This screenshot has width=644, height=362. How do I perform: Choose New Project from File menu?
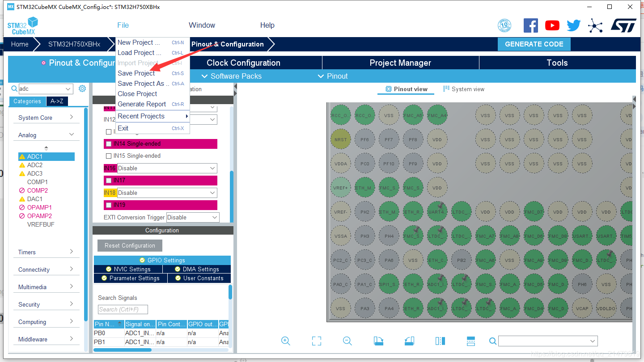coord(153,42)
